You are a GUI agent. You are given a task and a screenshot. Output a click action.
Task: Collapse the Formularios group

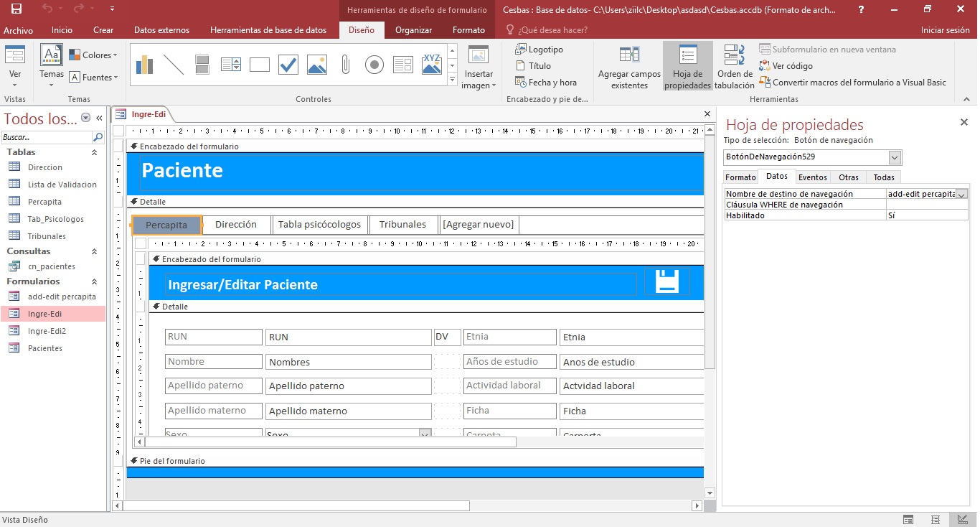click(x=94, y=281)
